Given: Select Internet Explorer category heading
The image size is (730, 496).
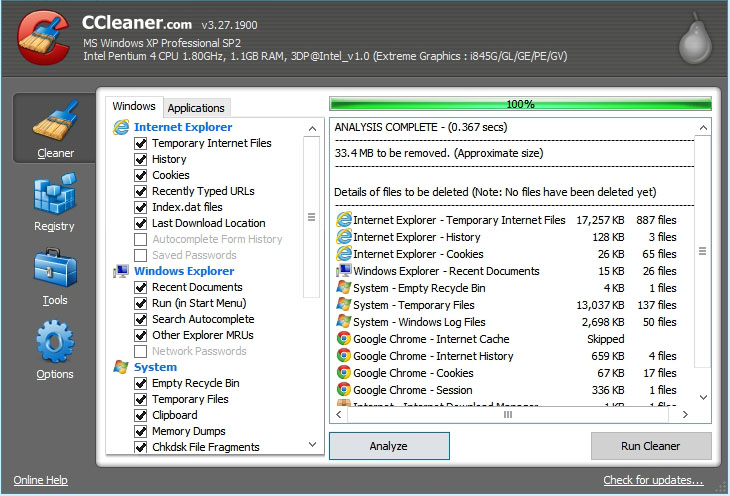Looking at the screenshot, I should pos(183,127).
